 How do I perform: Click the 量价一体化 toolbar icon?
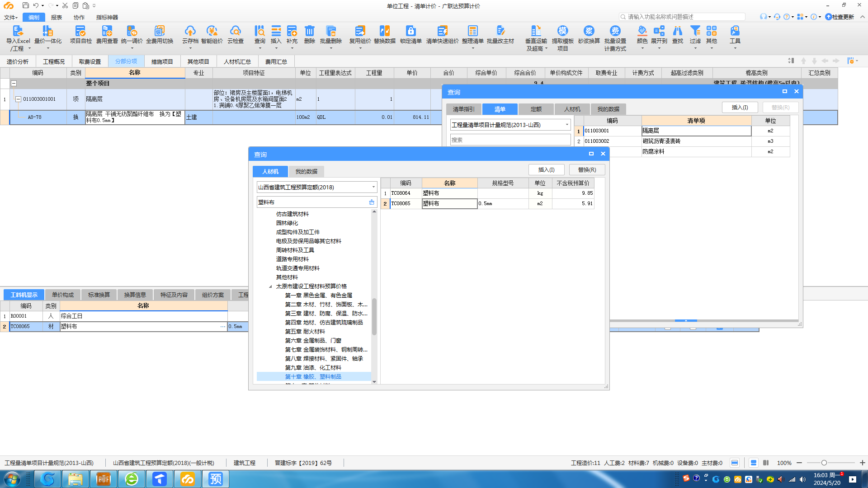[x=47, y=35]
